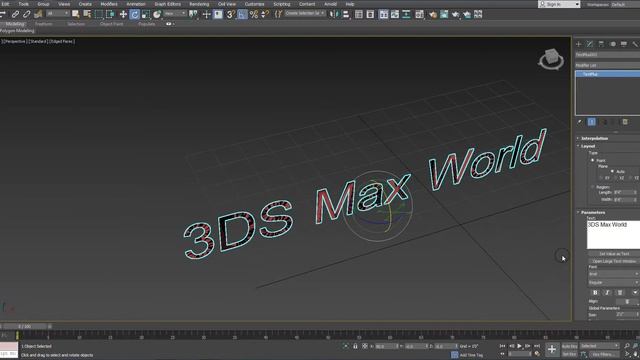Open the Layer Explorer toggle
640x360 pixels.
(370, 14)
